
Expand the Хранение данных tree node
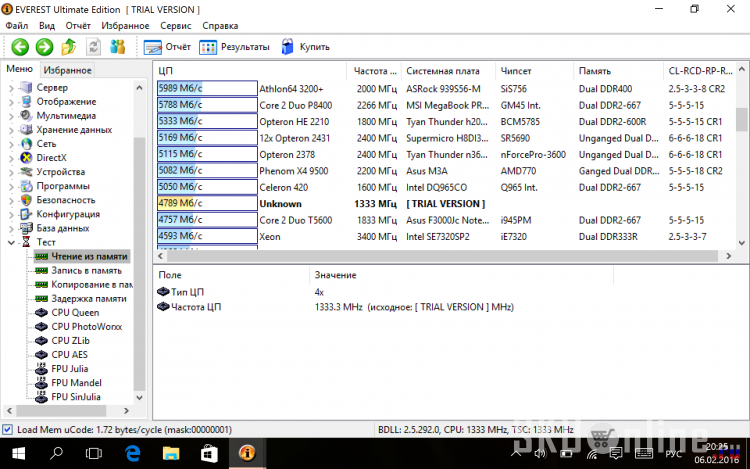tap(11, 130)
